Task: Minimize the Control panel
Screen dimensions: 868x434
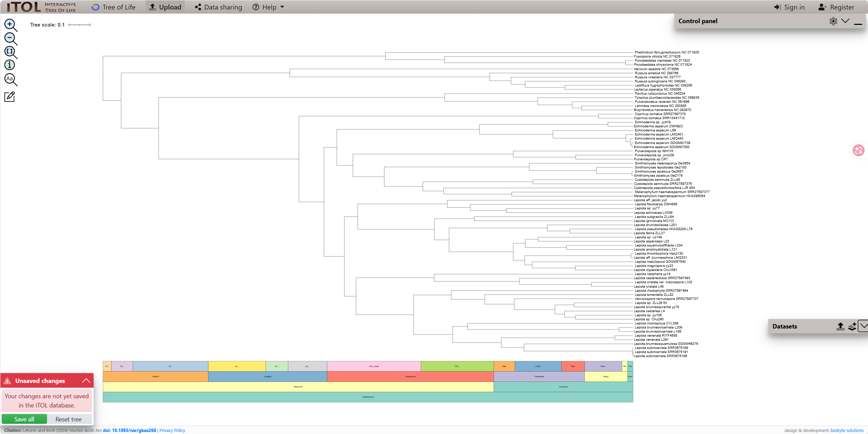Action: tap(858, 24)
